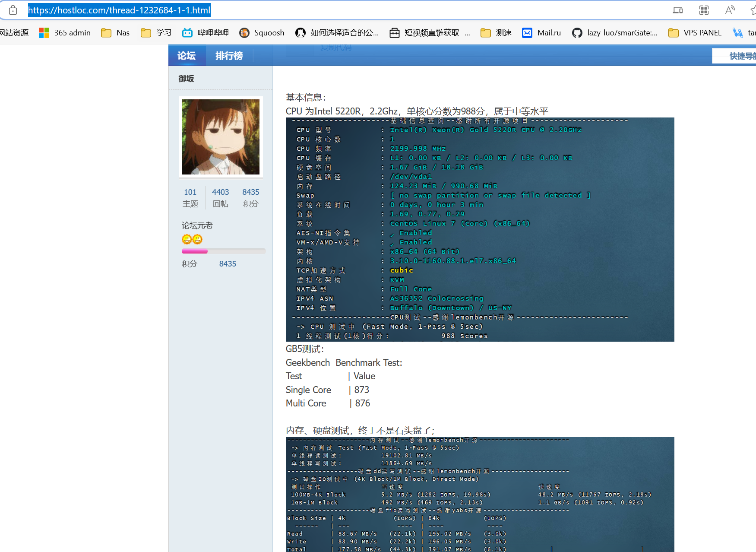
Task: Launch the Squoosh bookmark
Action: [262, 32]
